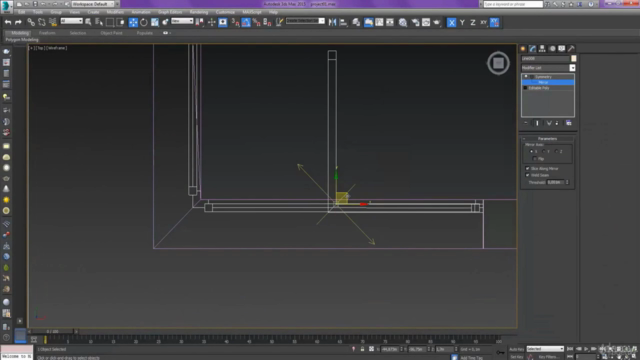
Task: Restrict to X axis constraint button
Action: point(451,22)
